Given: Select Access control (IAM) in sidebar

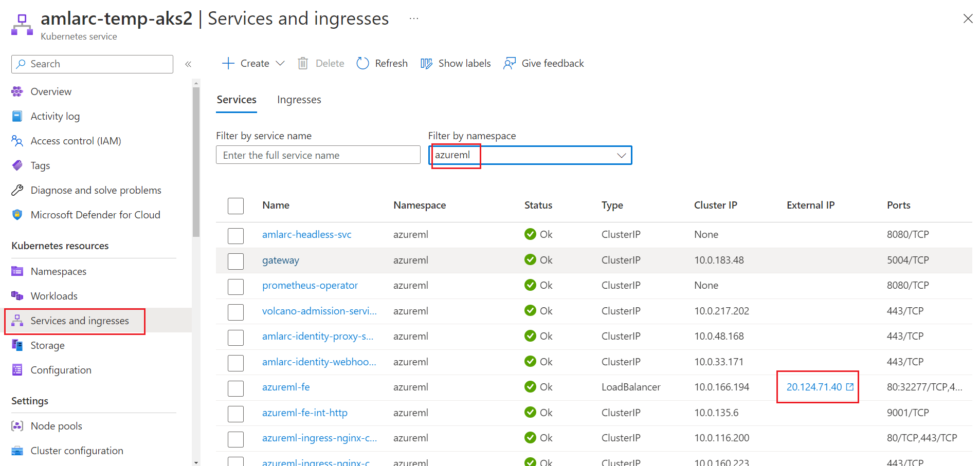Looking at the screenshot, I should 76,140.
